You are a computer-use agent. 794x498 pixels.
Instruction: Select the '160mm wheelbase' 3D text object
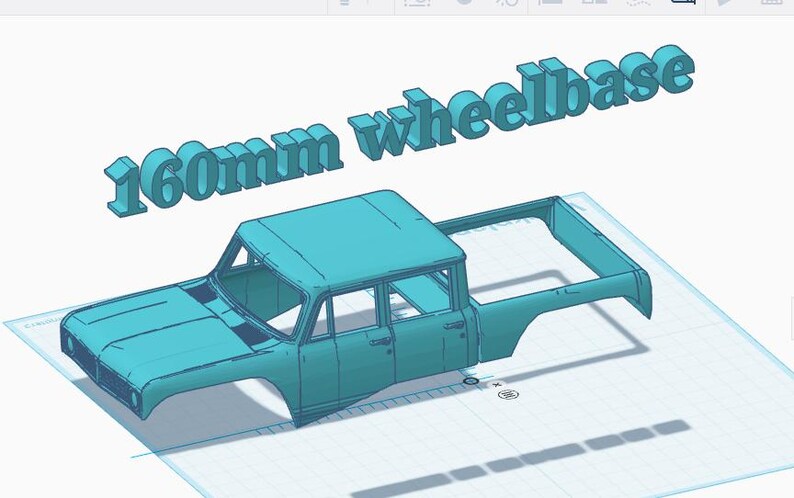400,129
